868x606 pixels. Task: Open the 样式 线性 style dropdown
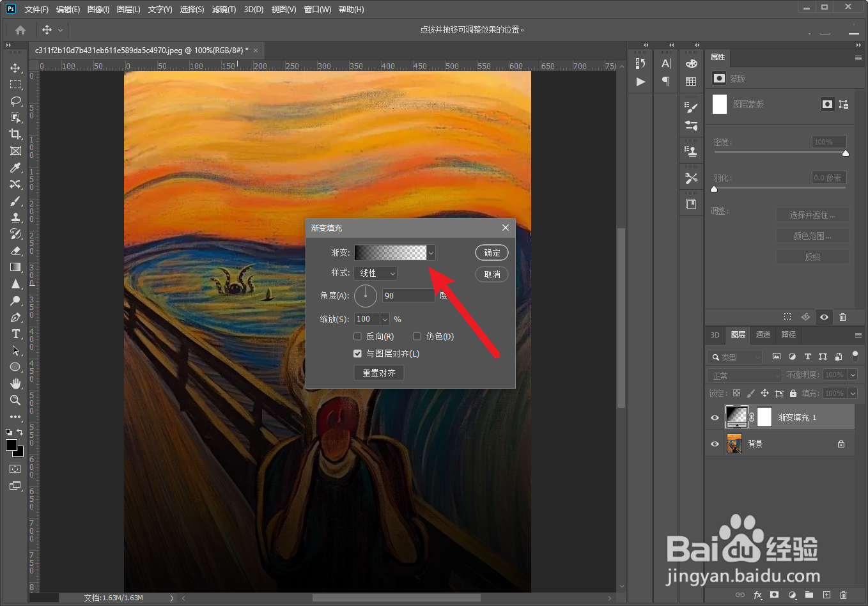376,273
